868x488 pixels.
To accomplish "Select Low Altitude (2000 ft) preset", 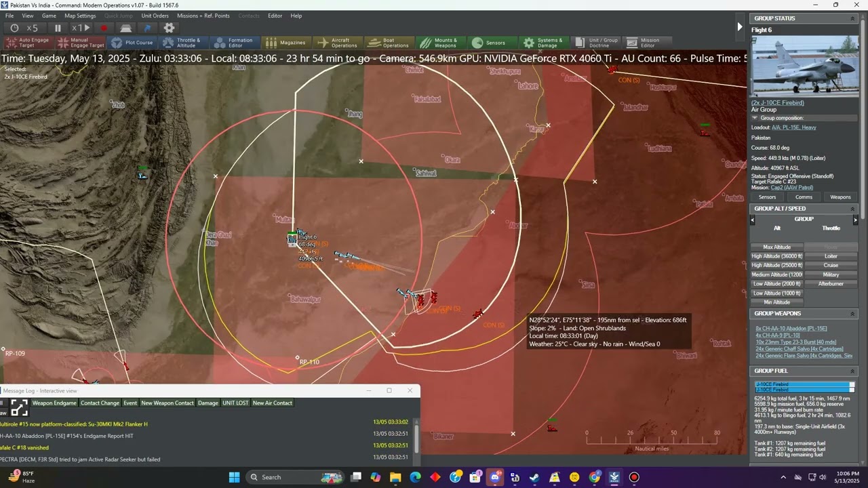I will click(x=776, y=284).
